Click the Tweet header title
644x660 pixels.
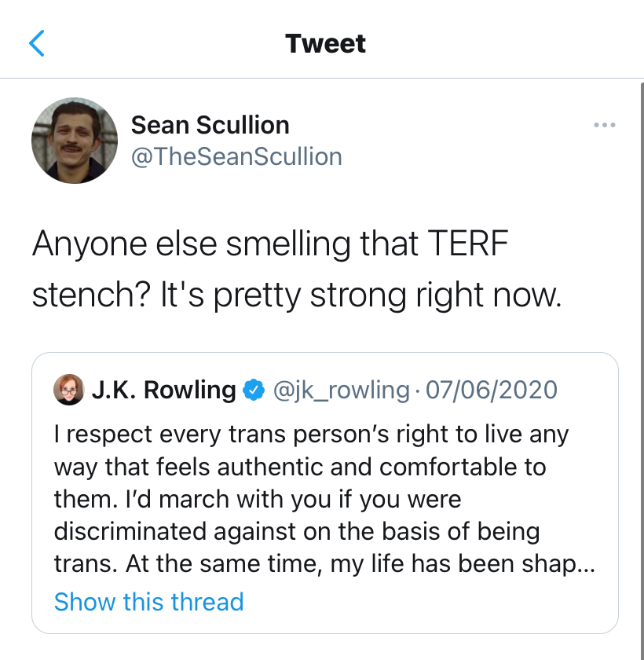325,43
